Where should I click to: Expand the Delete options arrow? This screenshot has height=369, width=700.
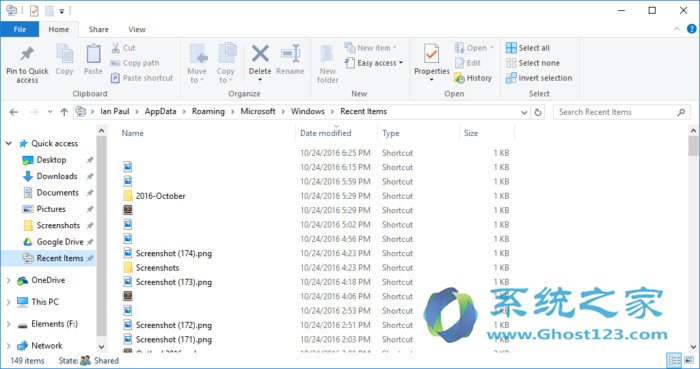click(260, 80)
